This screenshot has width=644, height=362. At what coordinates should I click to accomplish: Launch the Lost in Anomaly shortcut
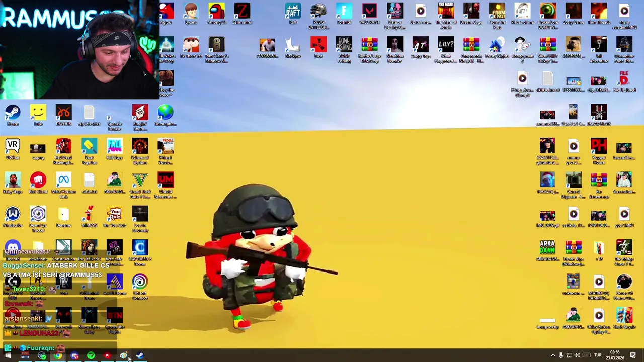click(x=140, y=219)
